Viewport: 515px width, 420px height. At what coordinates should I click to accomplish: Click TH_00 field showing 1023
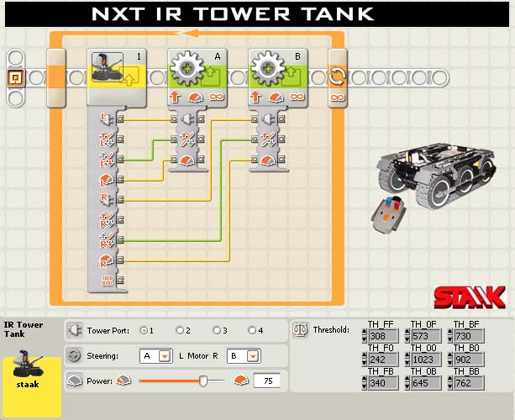click(x=426, y=360)
